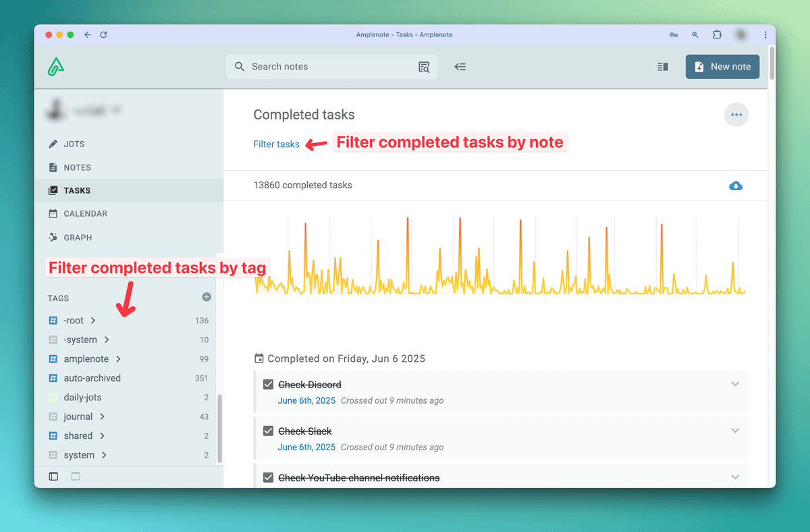
Task: Collapse sidebar with the left arrow icon
Action: (x=460, y=67)
